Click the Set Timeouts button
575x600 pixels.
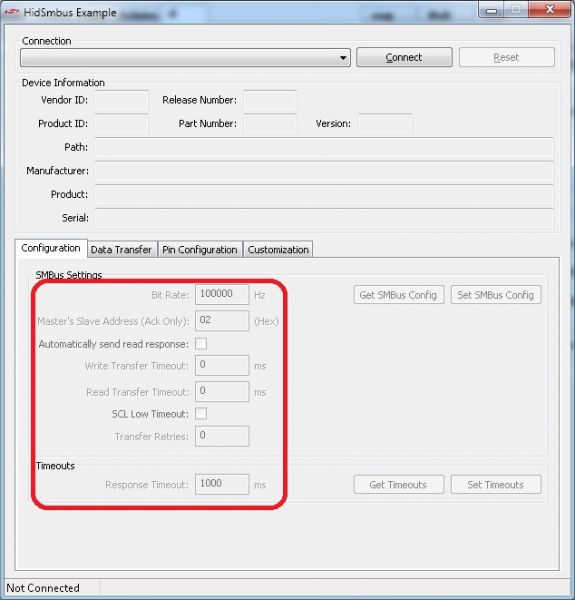[496, 484]
